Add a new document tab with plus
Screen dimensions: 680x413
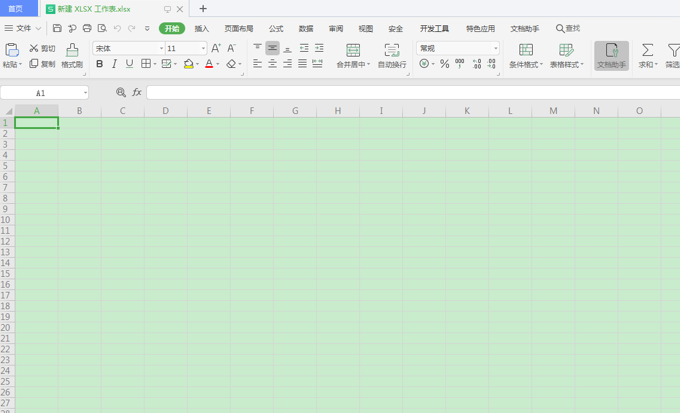click(203, 9)
